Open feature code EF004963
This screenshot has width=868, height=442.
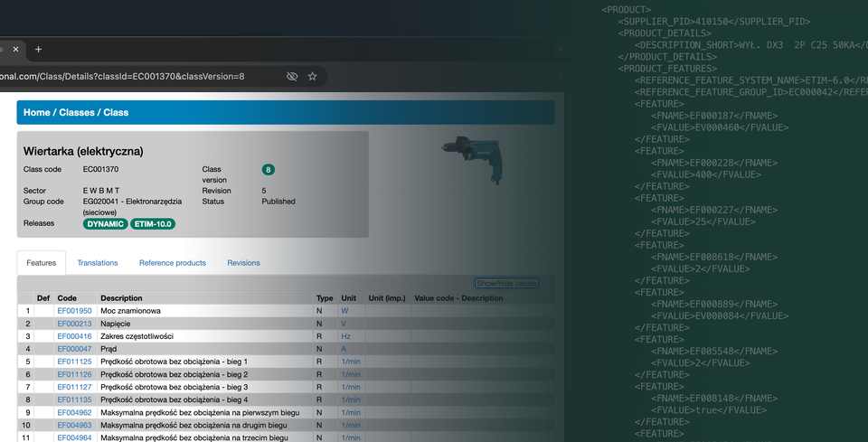tap(75, 426)
